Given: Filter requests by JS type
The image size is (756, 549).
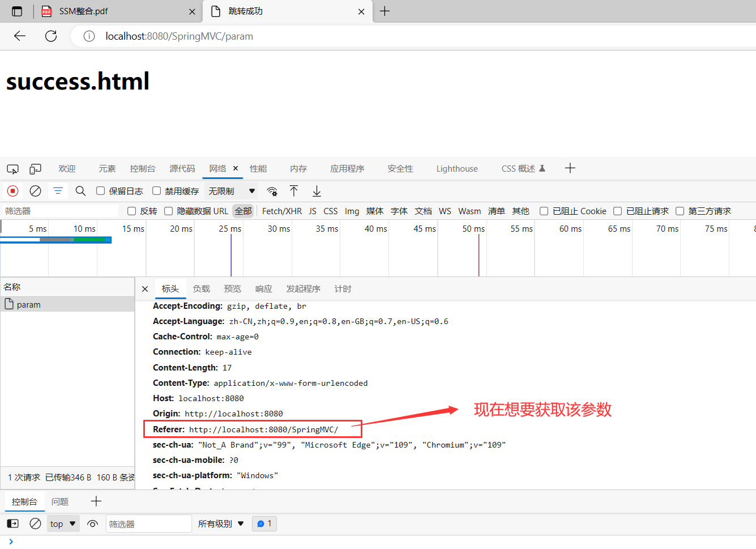Looking at the screenshot, I should [313, 211].
